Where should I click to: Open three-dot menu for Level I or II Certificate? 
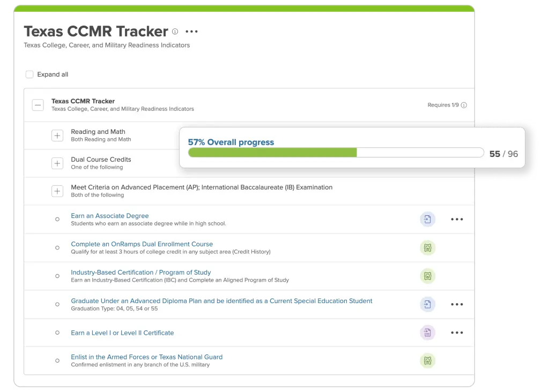(x=457, y=333)
